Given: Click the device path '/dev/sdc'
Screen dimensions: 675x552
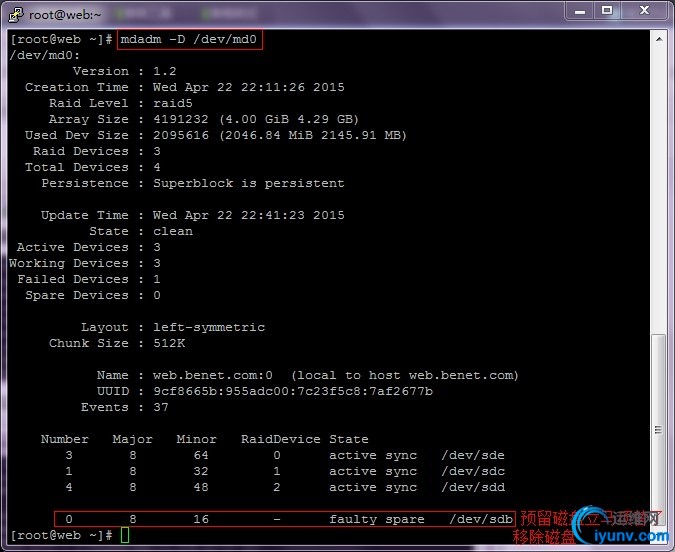Looking at the screenshot, I should click(x=473, y=471).
